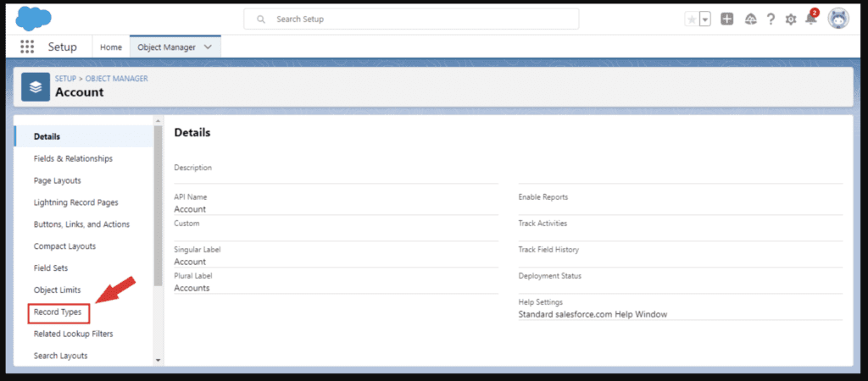Viewport: 868px width, 381px height.
Task: Click the Salesforce cloud logo
Action: (33, 19)
